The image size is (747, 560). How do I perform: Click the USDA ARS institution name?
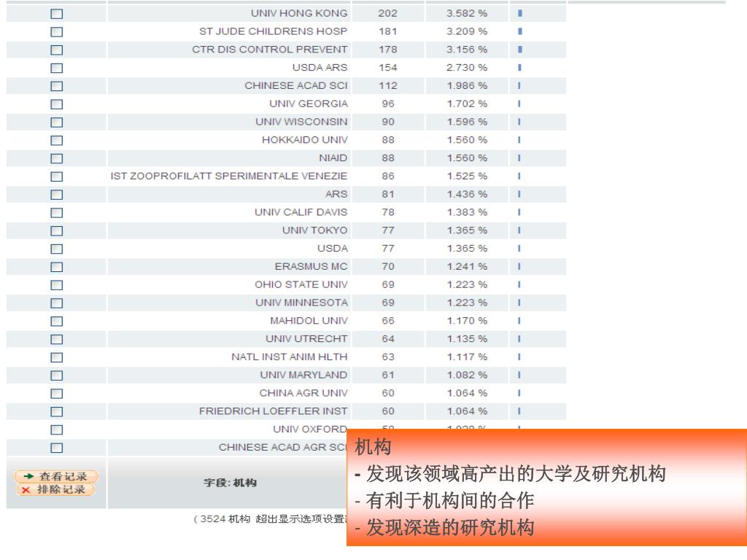tap(320, 68)
